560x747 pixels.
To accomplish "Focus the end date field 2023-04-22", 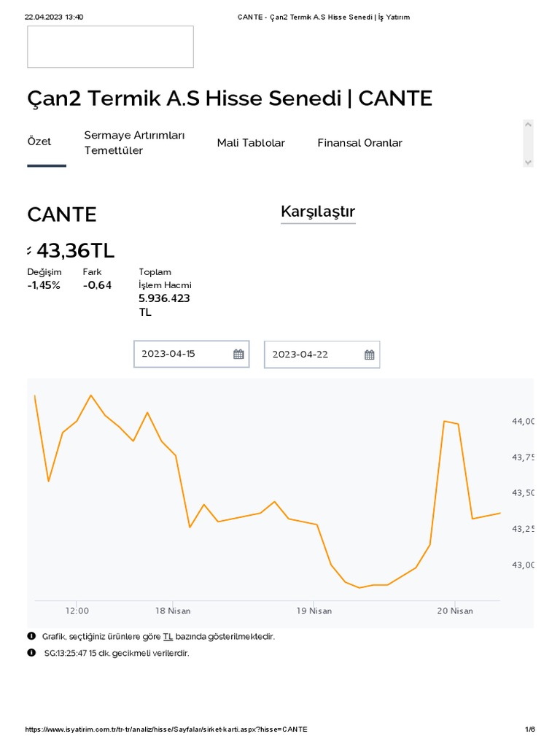I will coord(314,355).
